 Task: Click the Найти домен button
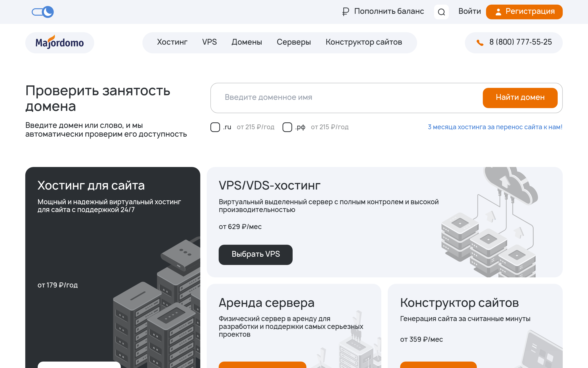[520, 98]
